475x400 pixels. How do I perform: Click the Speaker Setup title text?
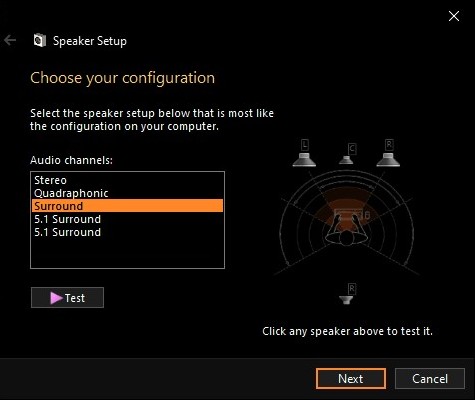pyautogui.click(x=90, y=41)
